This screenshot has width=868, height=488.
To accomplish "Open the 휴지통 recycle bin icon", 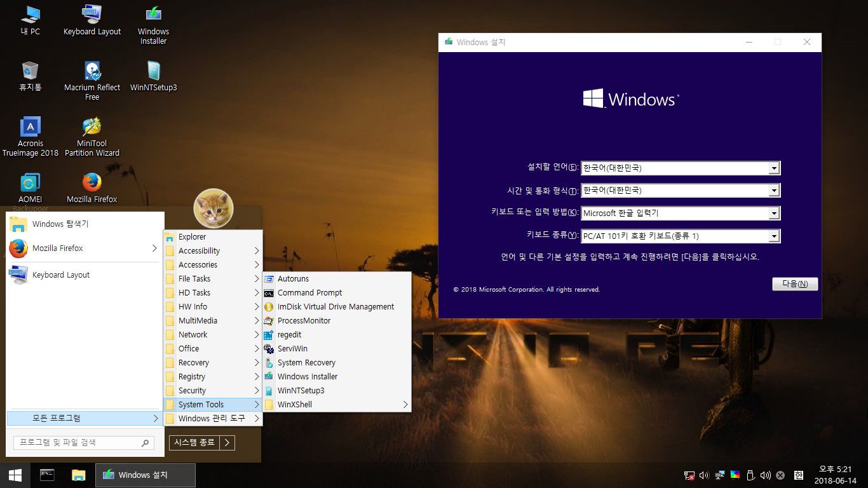I will tap(30, 76).
